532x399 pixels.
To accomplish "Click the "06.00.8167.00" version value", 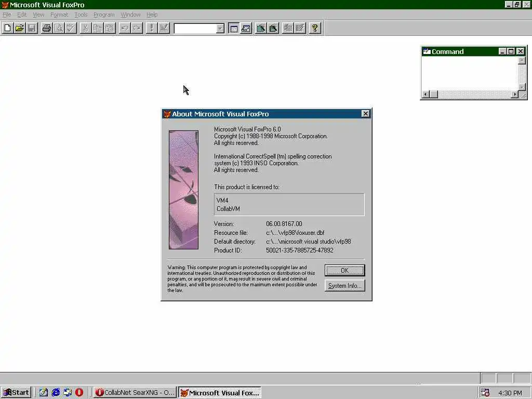I will [284, 224].
